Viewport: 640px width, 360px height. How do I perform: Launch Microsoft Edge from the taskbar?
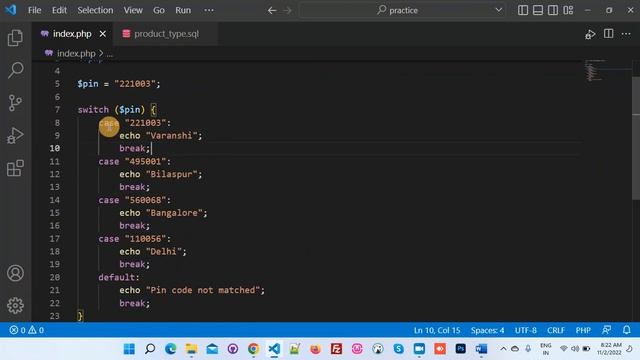tap(171, 349)
